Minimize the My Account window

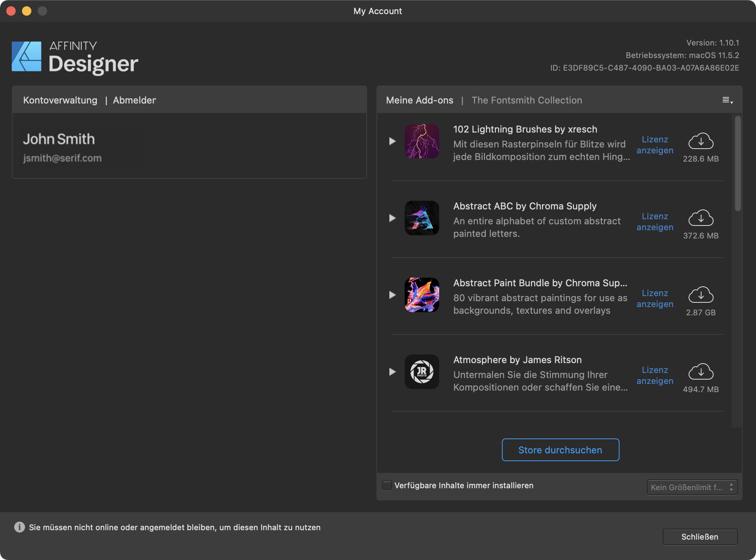(x=27, y=11)
